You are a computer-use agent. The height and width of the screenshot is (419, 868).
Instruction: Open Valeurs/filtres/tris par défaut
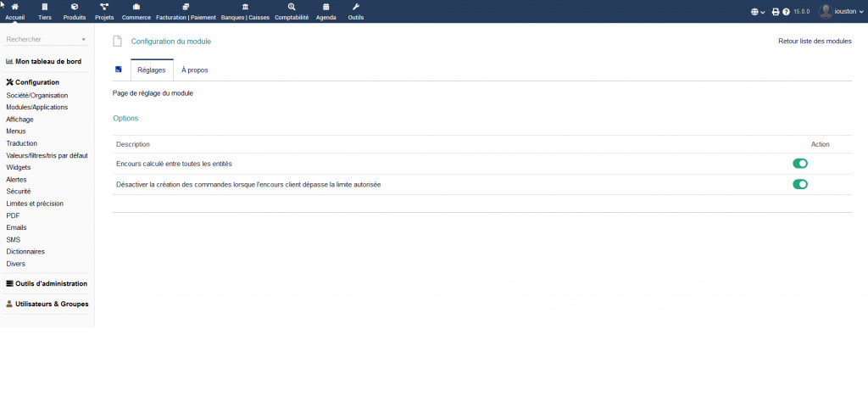coord(47,155)
